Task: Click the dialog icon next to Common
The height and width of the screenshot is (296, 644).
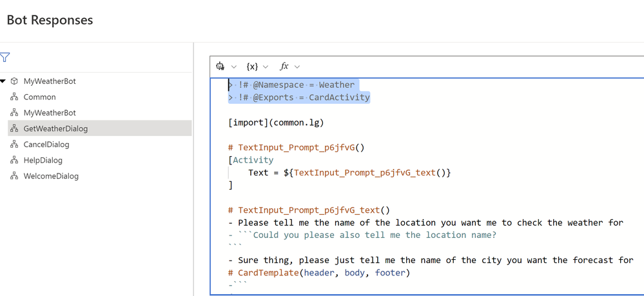Action: click(x=14, y=97)
